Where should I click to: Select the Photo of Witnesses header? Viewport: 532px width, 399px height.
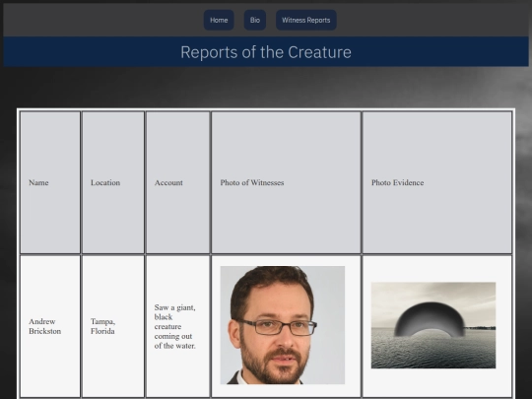[286, 182]
